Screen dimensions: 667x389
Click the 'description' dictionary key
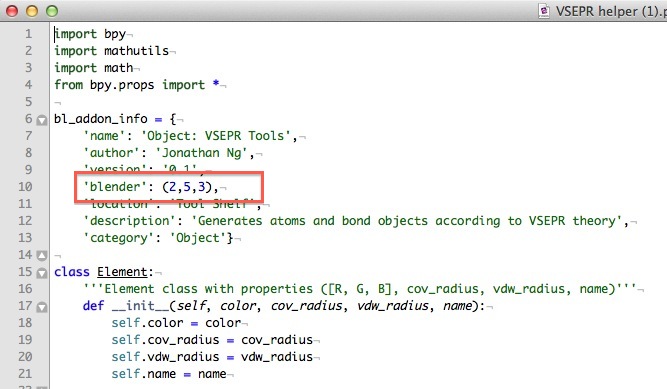pos(129,221)
